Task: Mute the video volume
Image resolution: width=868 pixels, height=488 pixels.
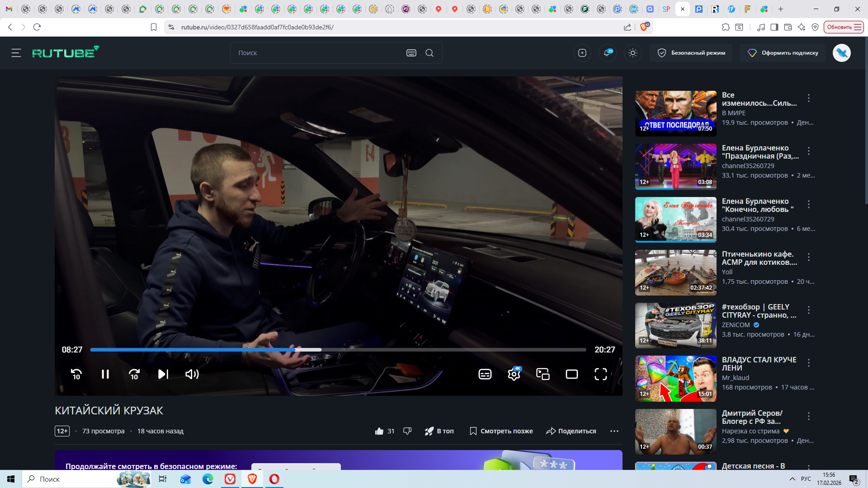Action: (192, 374)
